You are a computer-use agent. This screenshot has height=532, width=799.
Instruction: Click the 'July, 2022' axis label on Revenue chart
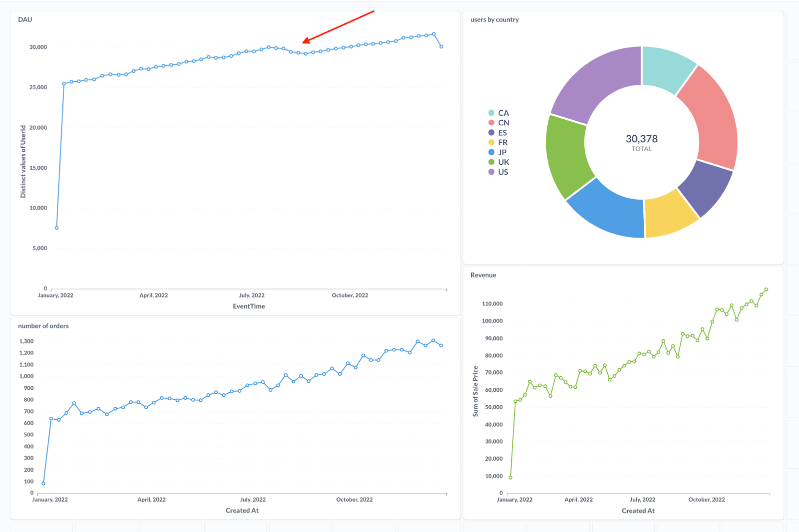643,499
